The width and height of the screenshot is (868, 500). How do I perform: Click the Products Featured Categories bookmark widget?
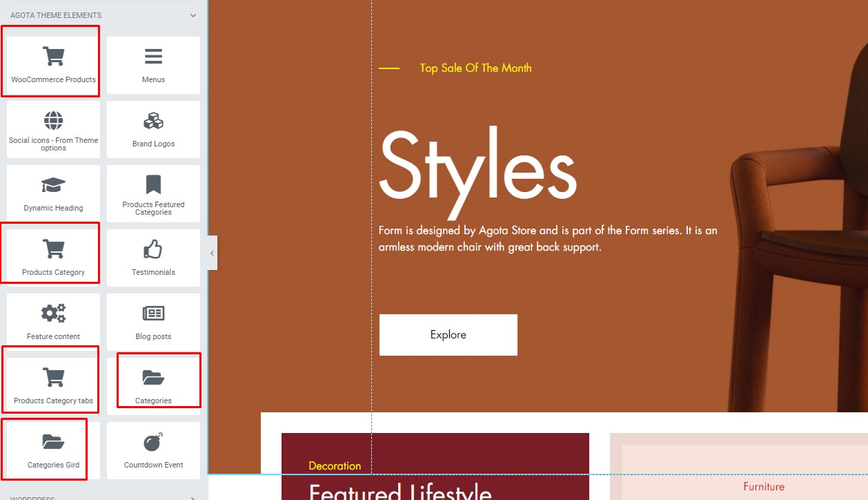coord(153,193)
